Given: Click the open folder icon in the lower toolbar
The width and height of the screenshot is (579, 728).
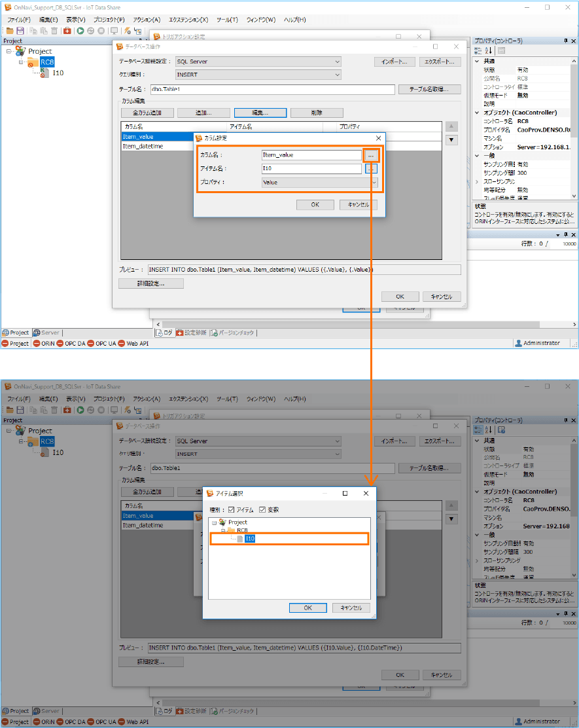Looking at the screenshot, I should pos(10,410).
